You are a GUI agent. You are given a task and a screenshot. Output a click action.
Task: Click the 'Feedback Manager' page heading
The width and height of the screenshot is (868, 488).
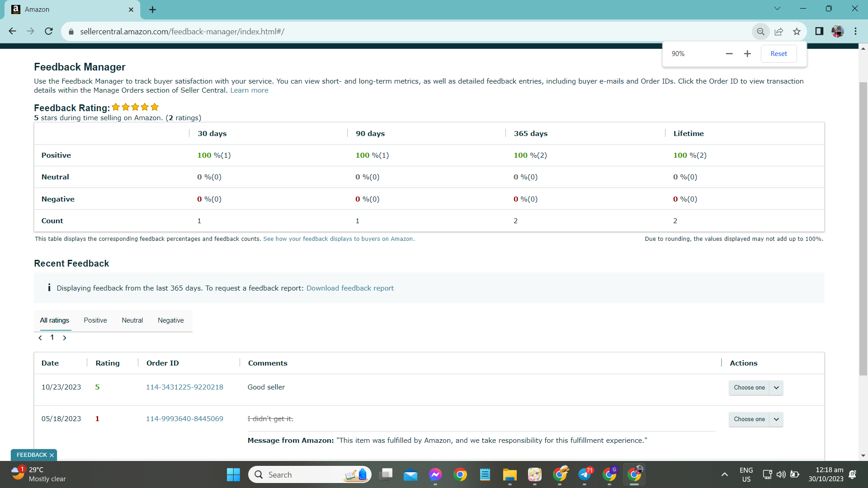coord(80,67)
